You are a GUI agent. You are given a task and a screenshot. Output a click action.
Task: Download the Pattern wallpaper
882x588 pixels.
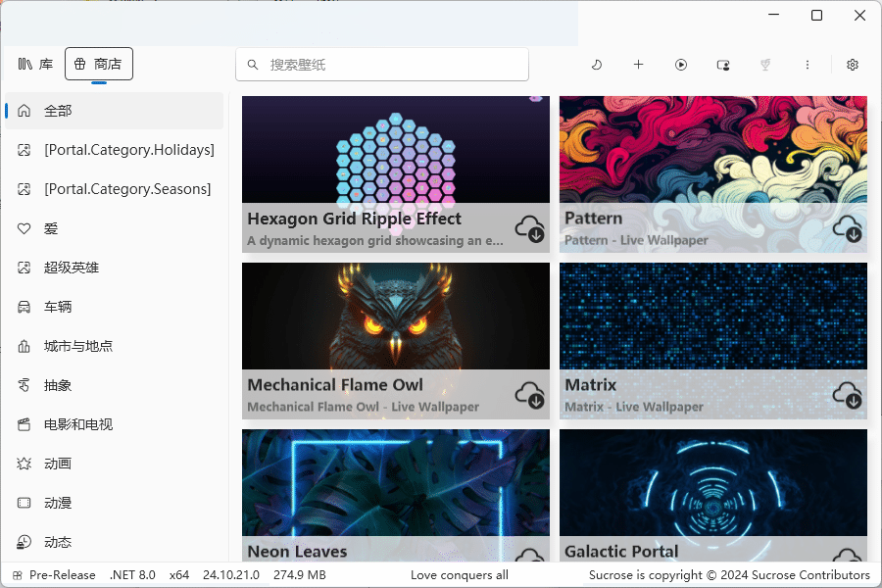847,228
